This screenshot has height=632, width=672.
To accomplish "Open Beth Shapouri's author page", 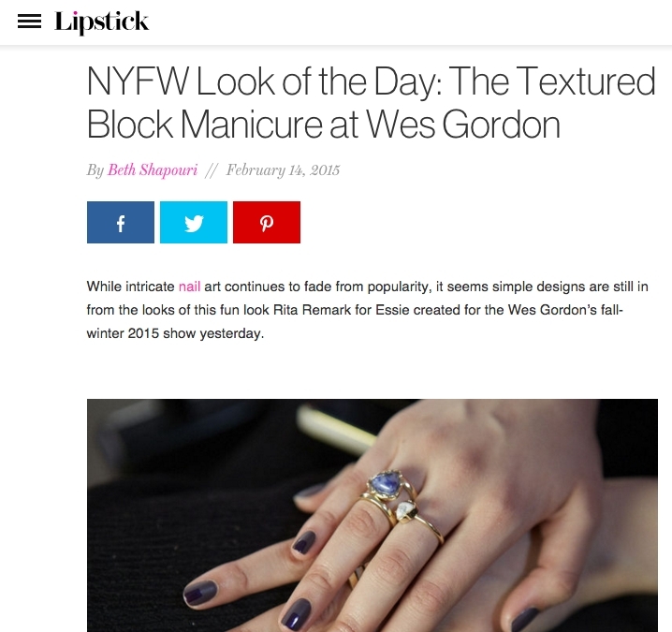I will 153,170.
